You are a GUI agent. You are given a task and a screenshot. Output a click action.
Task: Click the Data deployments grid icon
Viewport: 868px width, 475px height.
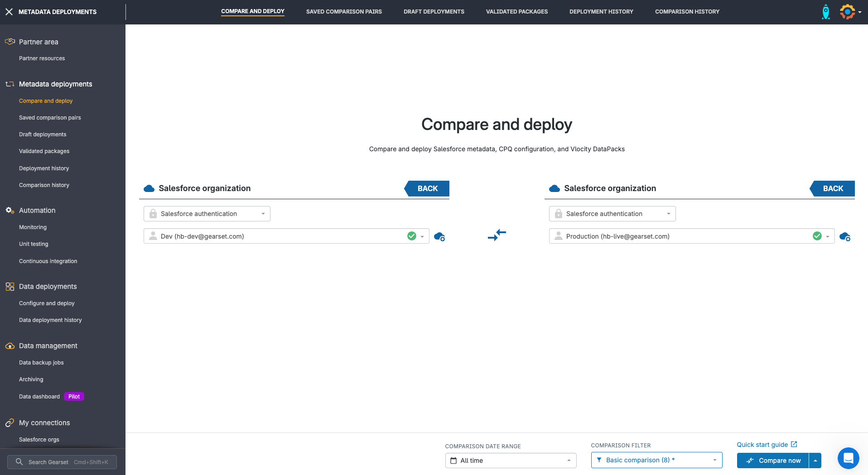pyautogui.click(x=10, y=286)
